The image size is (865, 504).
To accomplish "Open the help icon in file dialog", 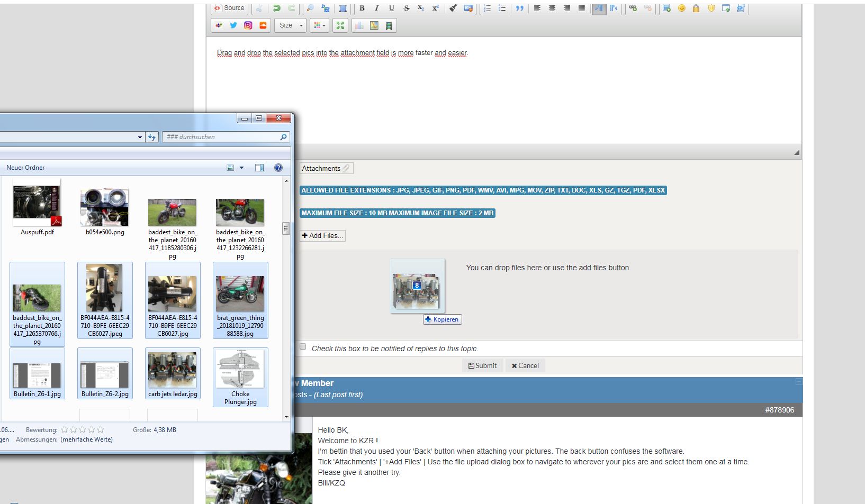I will pyautogui.click(x=278, y=168).
